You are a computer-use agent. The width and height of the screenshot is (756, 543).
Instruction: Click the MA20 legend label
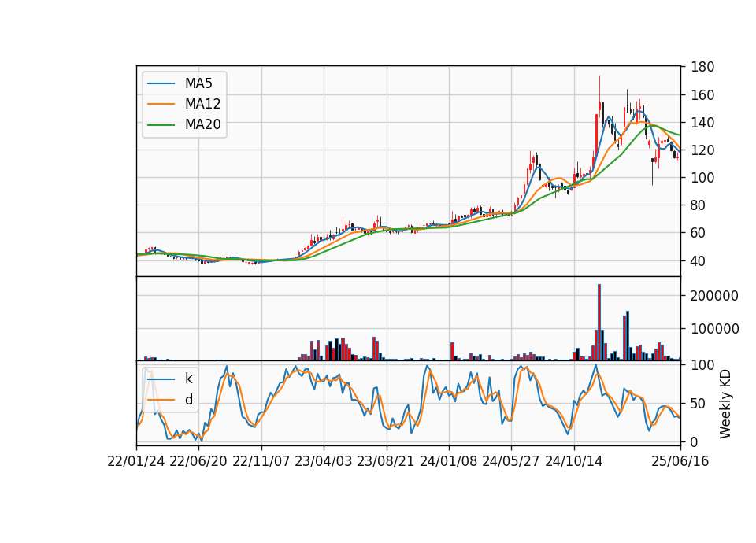point(202,124)
